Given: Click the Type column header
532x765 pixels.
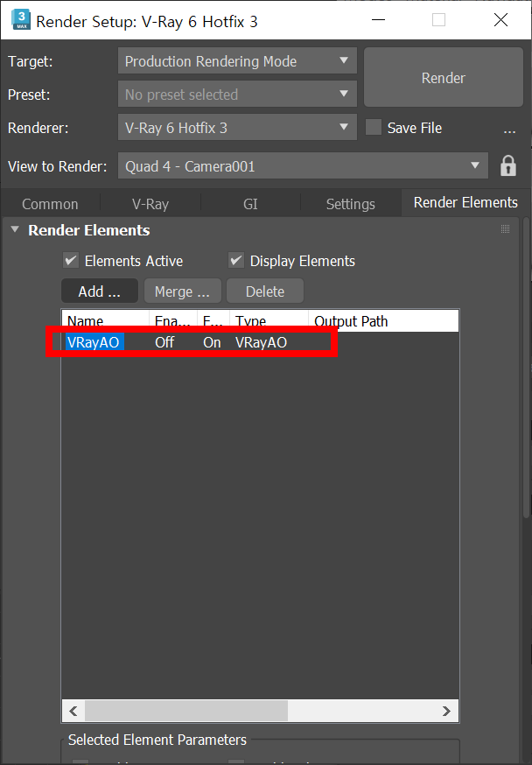Looking at the screenshot, I should click(x=269, y=320).
